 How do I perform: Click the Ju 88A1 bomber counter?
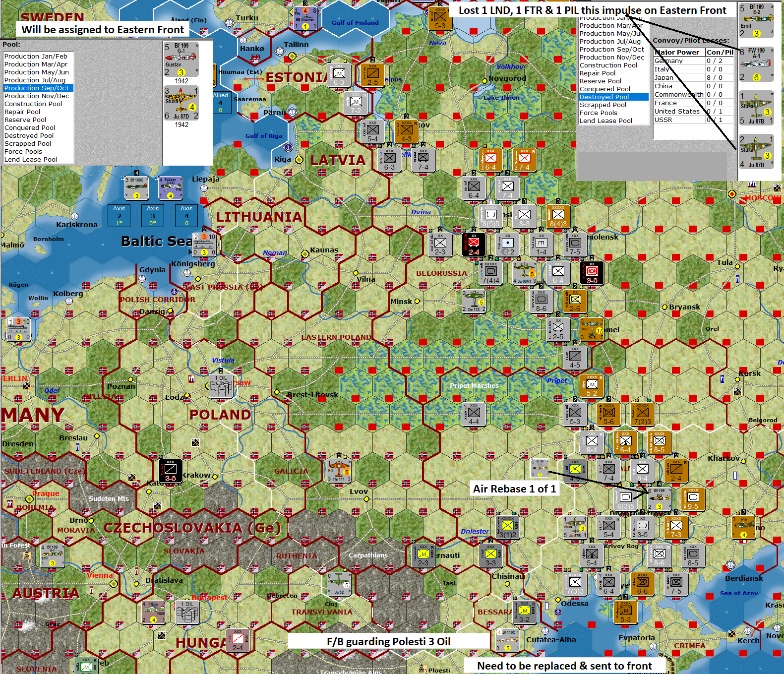click(524, 272)
